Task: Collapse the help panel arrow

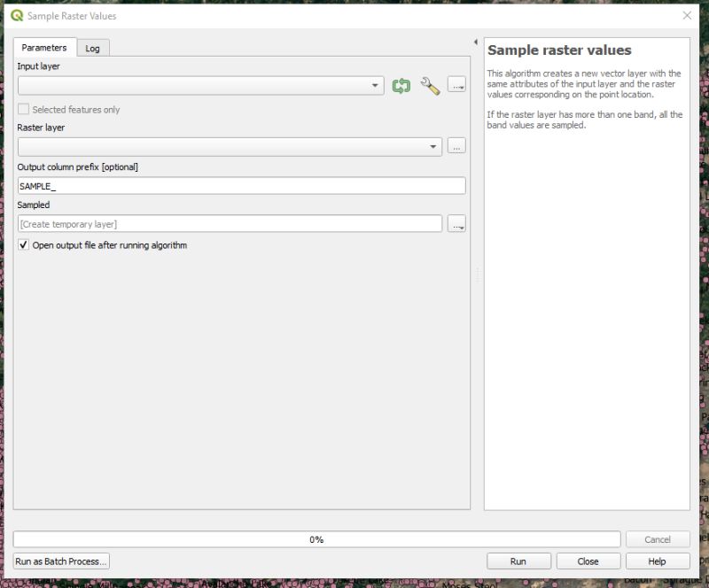Action: (476, 42)
